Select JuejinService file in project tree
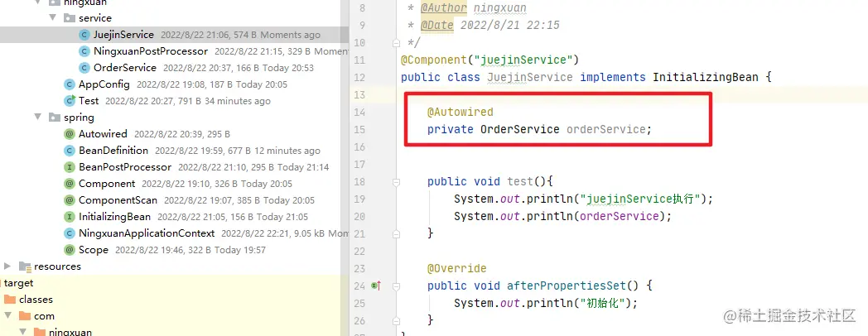This screenshot has width=868, height=336. [x=175, y=35]
